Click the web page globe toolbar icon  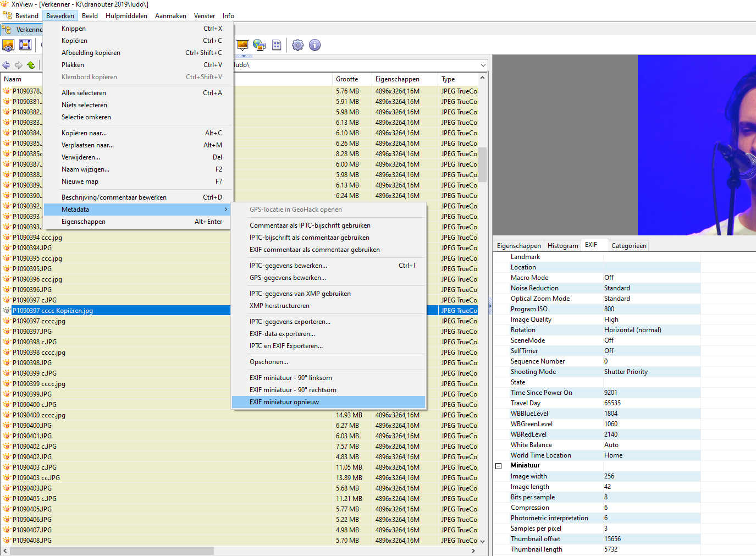coord(259,45)
